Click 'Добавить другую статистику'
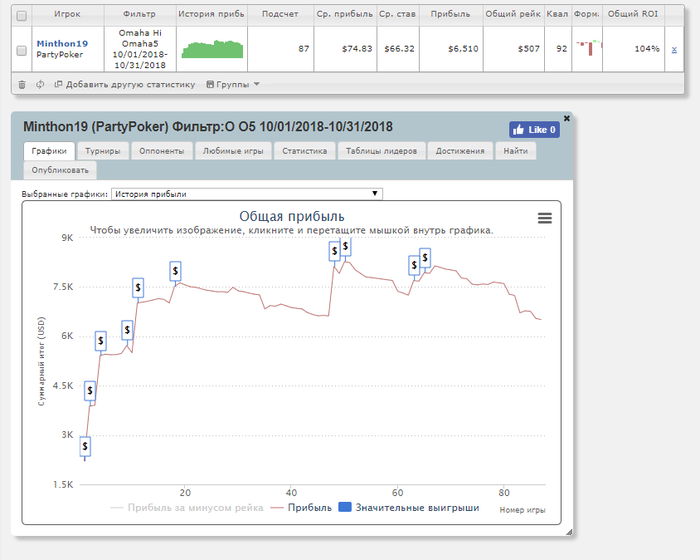 pos(125,84)
